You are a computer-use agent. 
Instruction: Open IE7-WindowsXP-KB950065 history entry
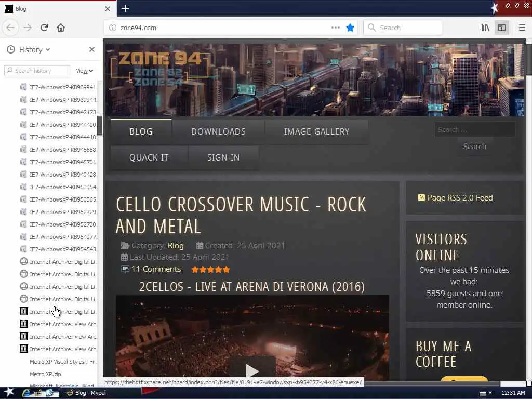tap(58, 199)
